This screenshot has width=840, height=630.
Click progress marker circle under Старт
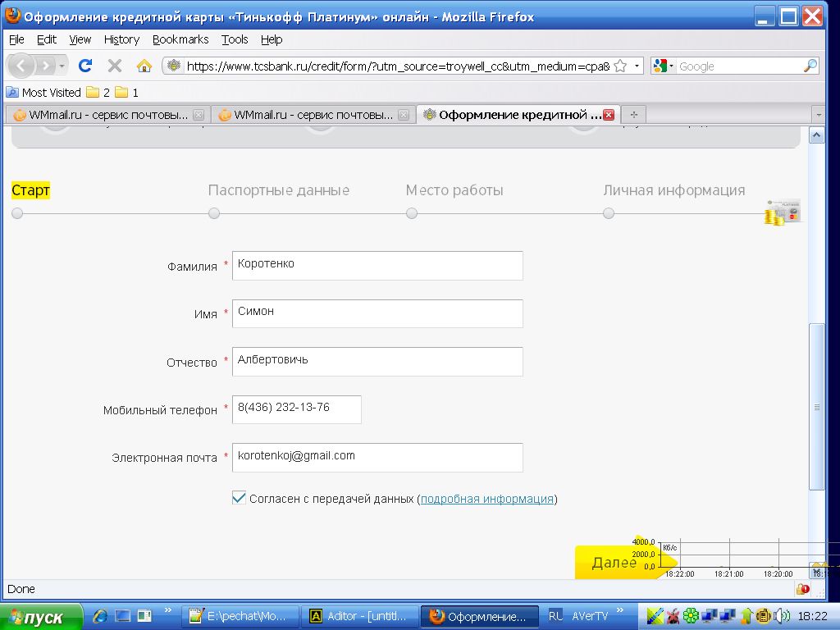[17, 213]
